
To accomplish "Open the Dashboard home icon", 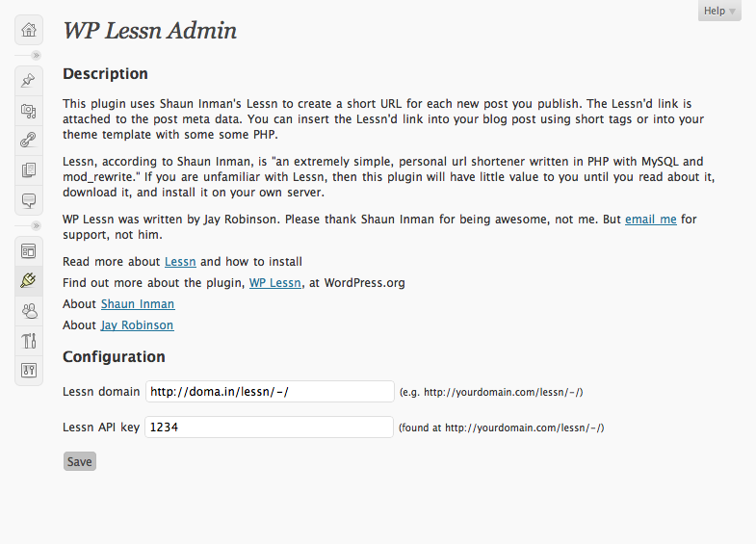I will pos(29,30).
